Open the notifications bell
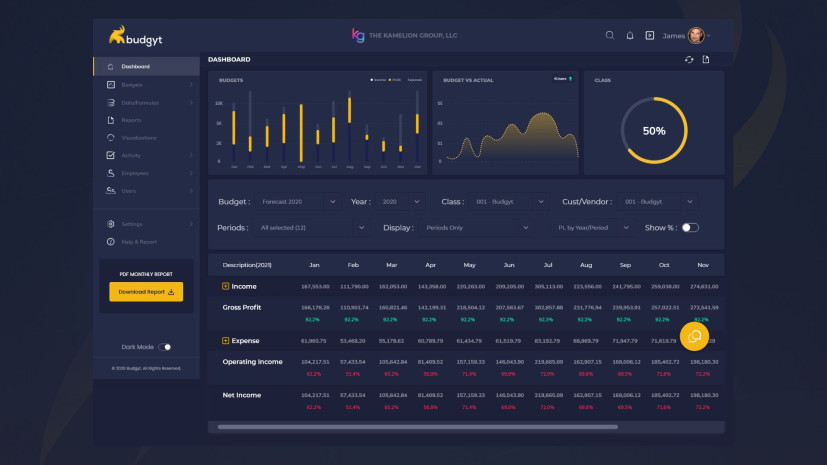Screen dimensions: 827x465 [x=630, y=35]
